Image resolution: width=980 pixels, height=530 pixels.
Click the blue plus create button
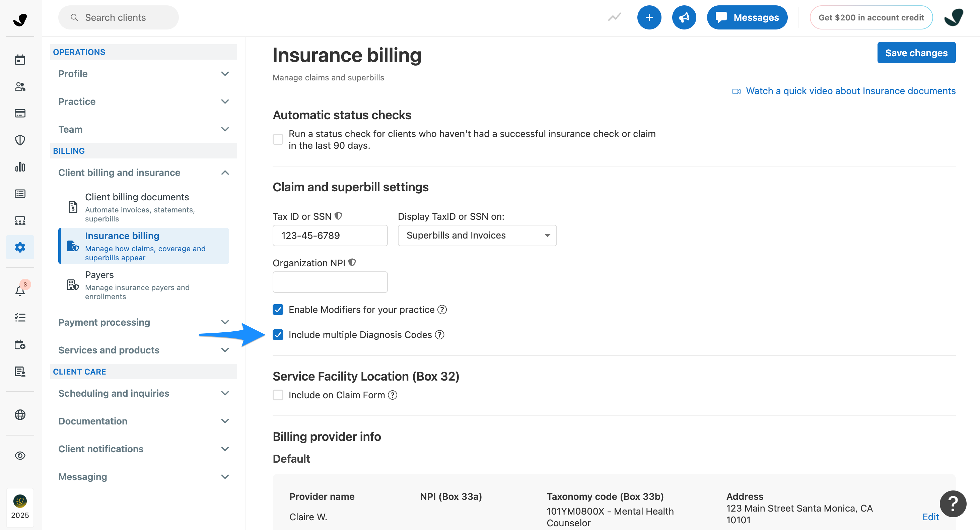tap(649, 17)
